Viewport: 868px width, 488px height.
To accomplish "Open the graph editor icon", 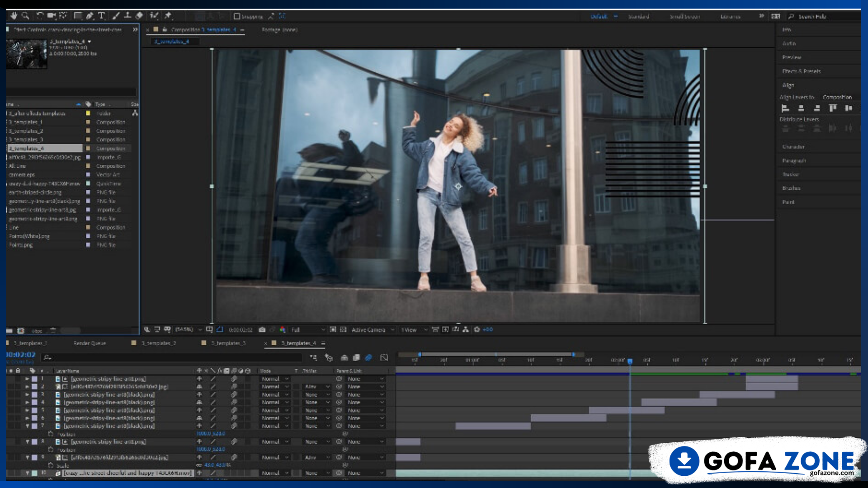I will [x=384, y=358].
